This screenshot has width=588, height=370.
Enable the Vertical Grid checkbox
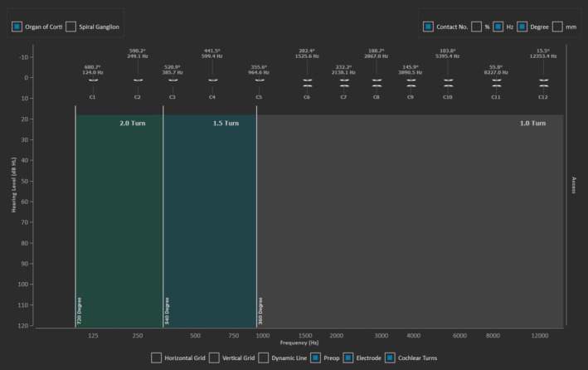[214, 358]
